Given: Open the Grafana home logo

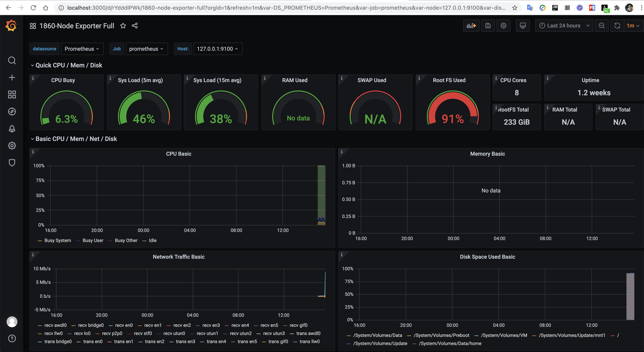Looking at the screenshot, I should pos(11,26).
